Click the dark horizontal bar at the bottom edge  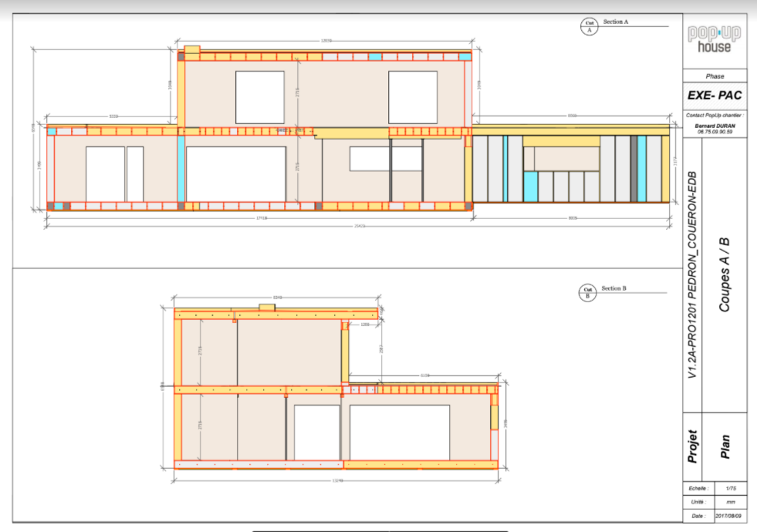(x=380, y=530)
